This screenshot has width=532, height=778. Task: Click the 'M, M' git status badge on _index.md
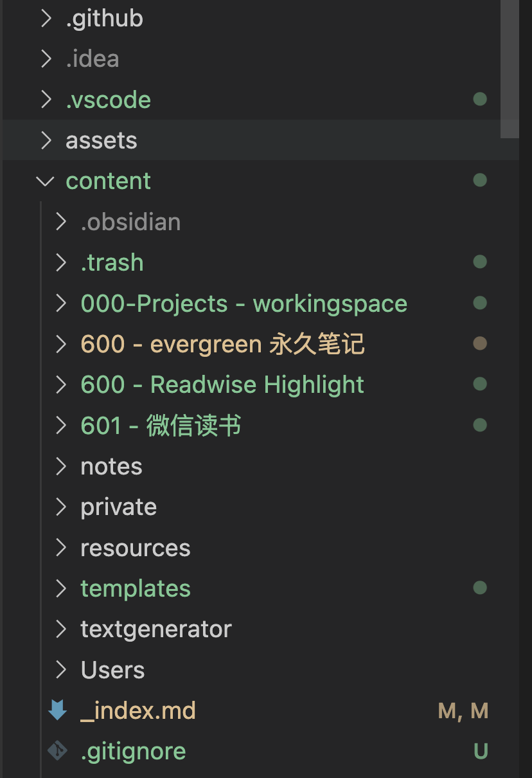463,710
